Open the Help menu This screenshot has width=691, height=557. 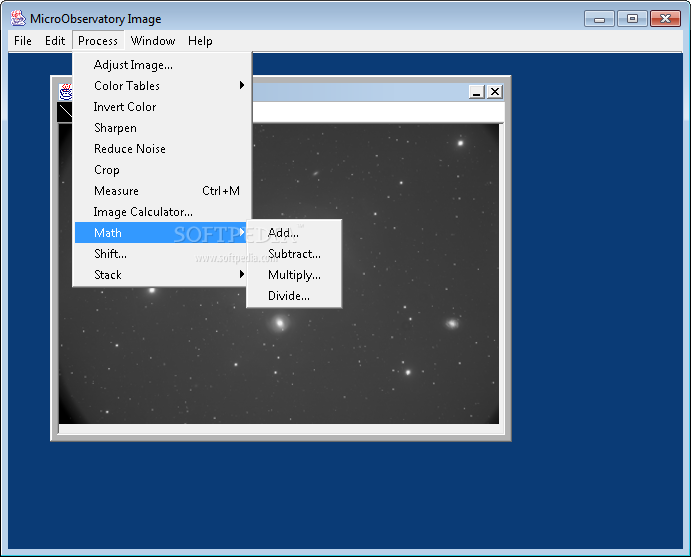[200, 41]
